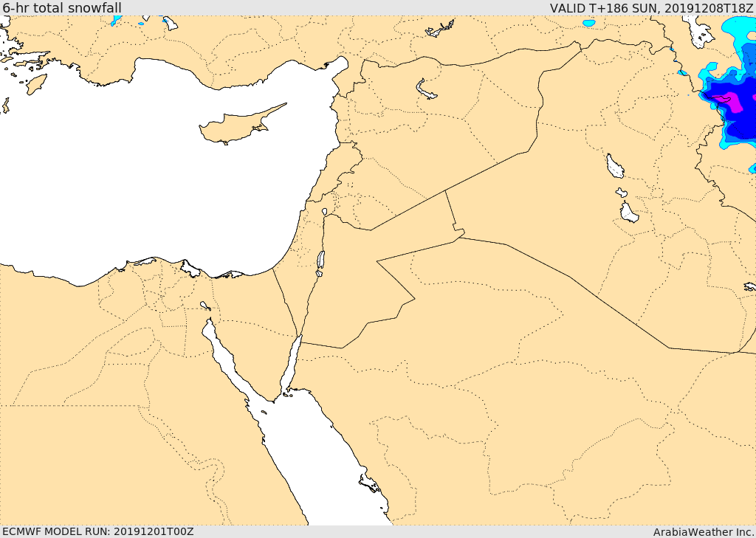Click 'ECMWF MODEL RUN: 20191201T00Z' footer text
756x538 pixels.
(x=98, y=531)
